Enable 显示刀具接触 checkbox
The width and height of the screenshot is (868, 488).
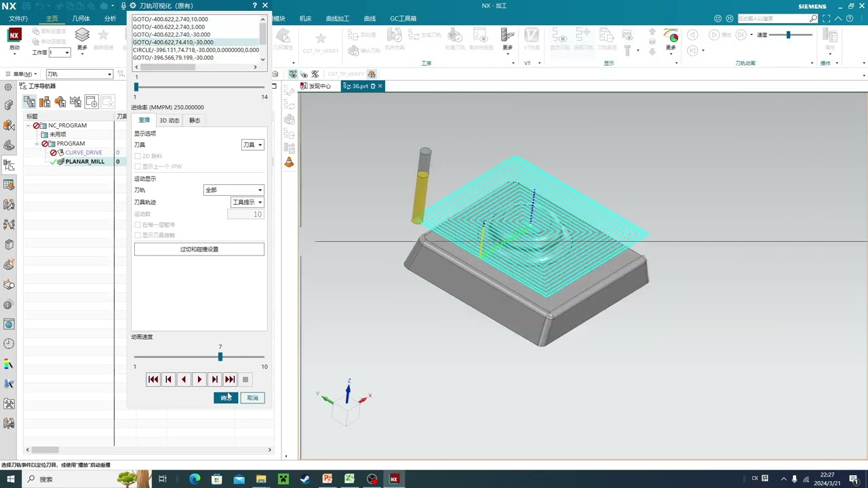point(138,235)
